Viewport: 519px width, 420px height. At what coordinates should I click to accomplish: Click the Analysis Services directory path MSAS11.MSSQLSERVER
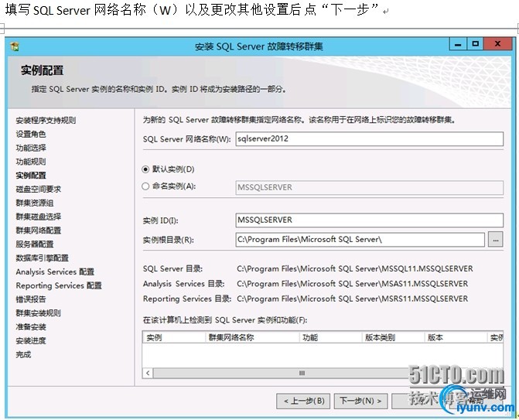353,284
